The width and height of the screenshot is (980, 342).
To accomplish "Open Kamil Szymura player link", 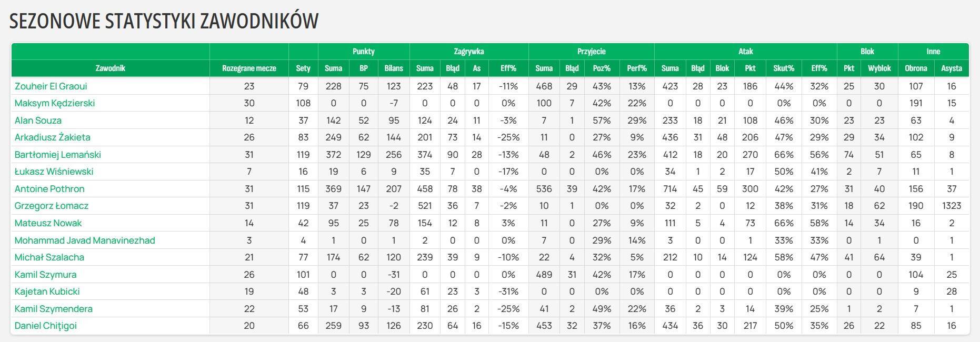I will (46, 275).
